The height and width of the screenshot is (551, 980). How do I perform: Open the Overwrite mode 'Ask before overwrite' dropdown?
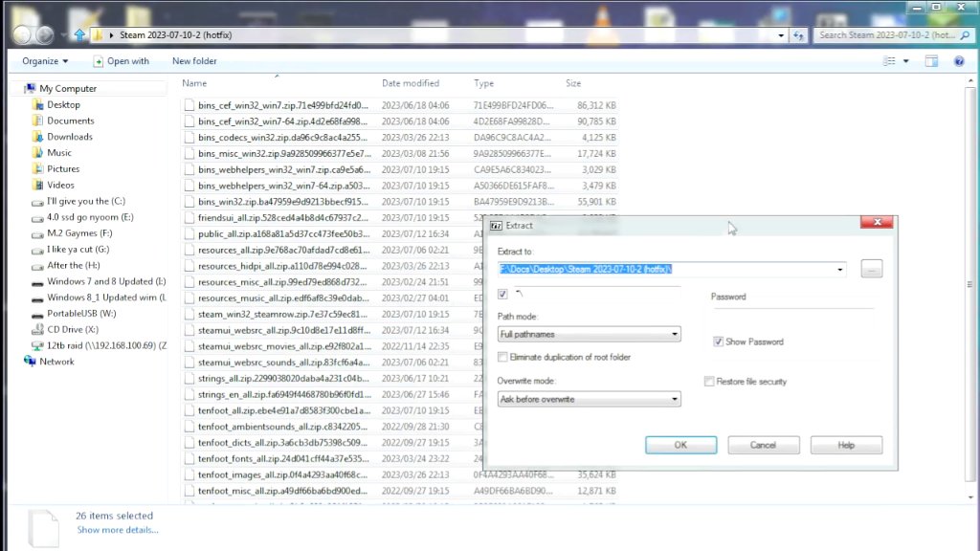click(x=589, y=399)
